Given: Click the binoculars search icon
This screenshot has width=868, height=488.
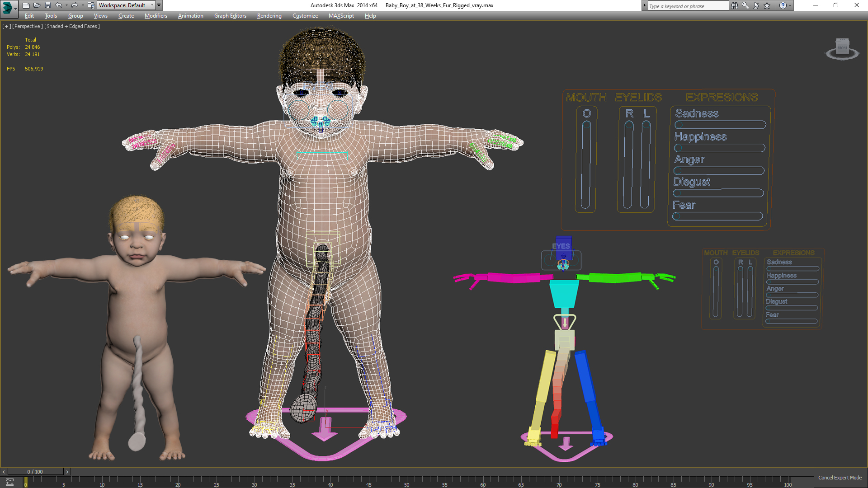Looking at the screenshot, I should coord(735,5).
